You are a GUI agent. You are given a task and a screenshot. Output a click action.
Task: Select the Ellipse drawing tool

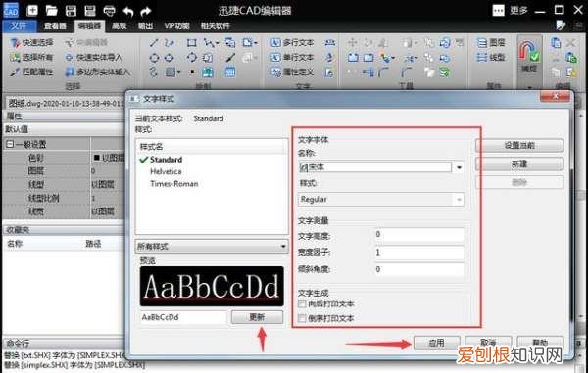pos(170,58)
